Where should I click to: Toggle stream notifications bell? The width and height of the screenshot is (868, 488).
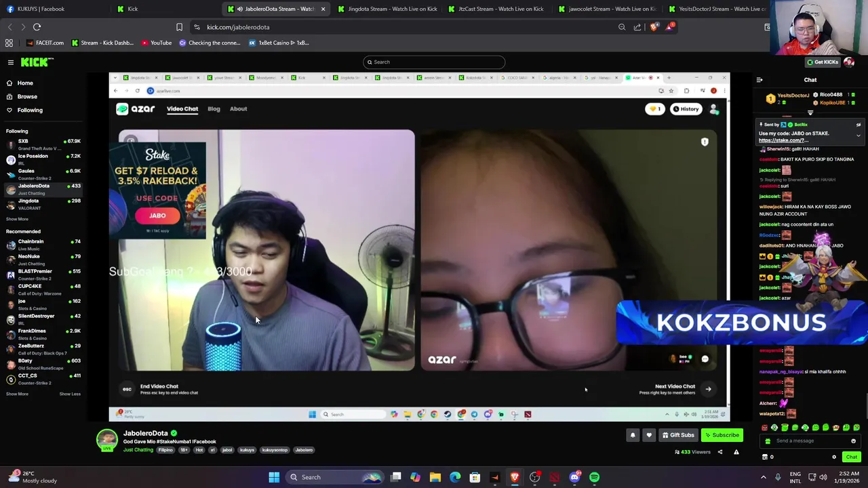[633, 435]
